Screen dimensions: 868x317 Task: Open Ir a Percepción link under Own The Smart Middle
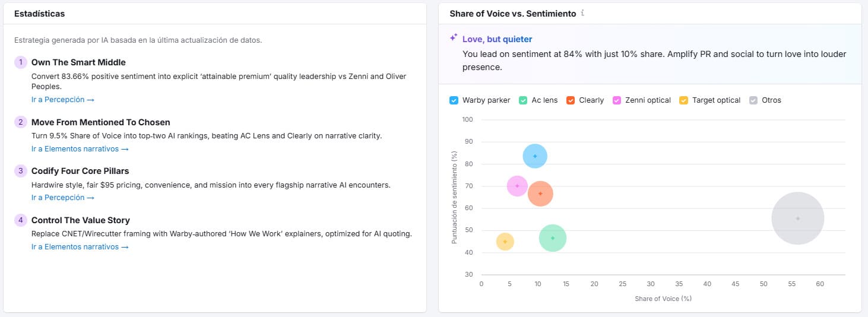coord(62,100)
